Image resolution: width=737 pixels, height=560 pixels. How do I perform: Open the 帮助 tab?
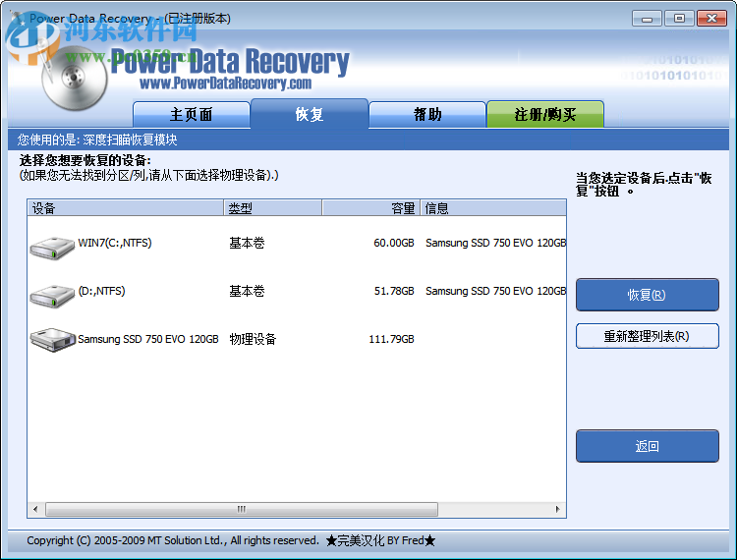coord(427,114)
